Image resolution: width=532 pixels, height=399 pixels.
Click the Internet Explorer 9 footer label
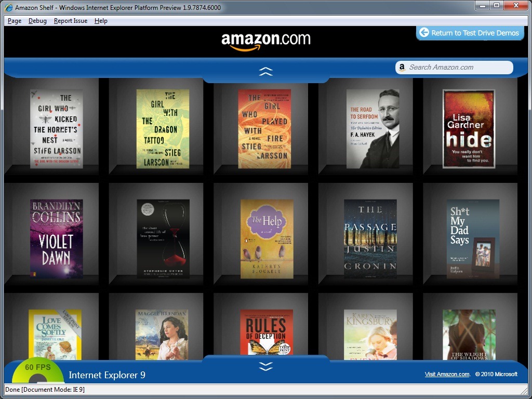click(x=107, y=375)
